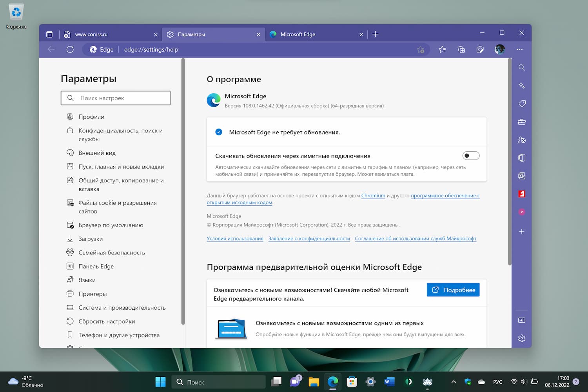Open the sidebar Discover sparkle icon
Screen dimensions: 588x392
coord(522,85)
